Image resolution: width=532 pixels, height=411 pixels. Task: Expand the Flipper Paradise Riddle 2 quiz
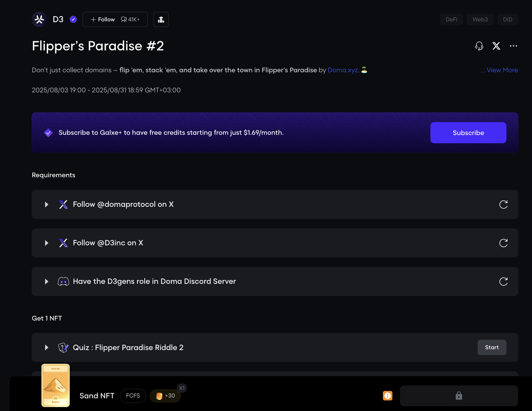click(47, 347)
